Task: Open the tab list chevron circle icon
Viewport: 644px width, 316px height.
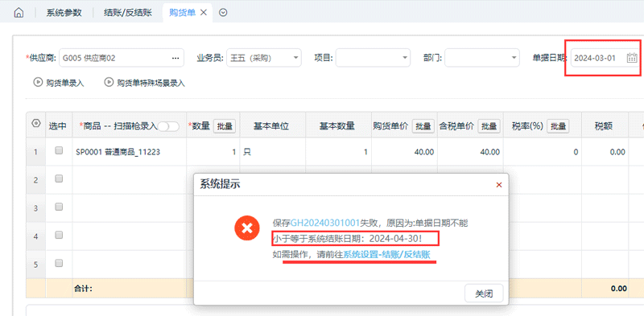Action: pos(223,13)
